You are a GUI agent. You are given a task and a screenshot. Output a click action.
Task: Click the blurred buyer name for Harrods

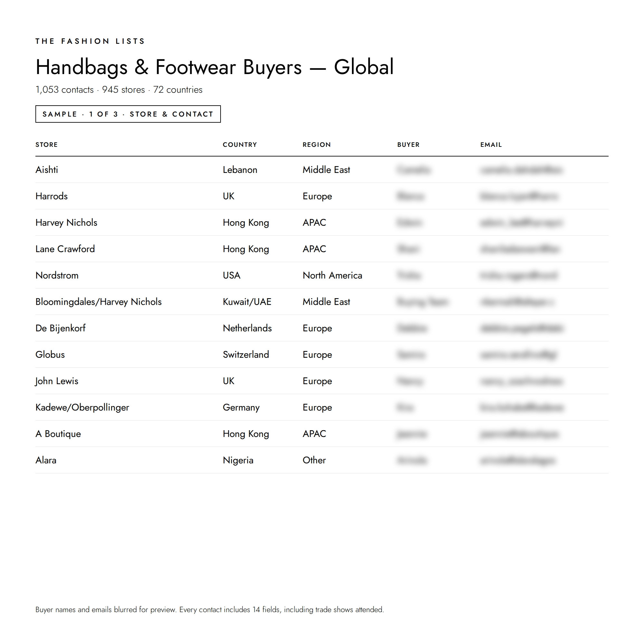click(410, 196)
